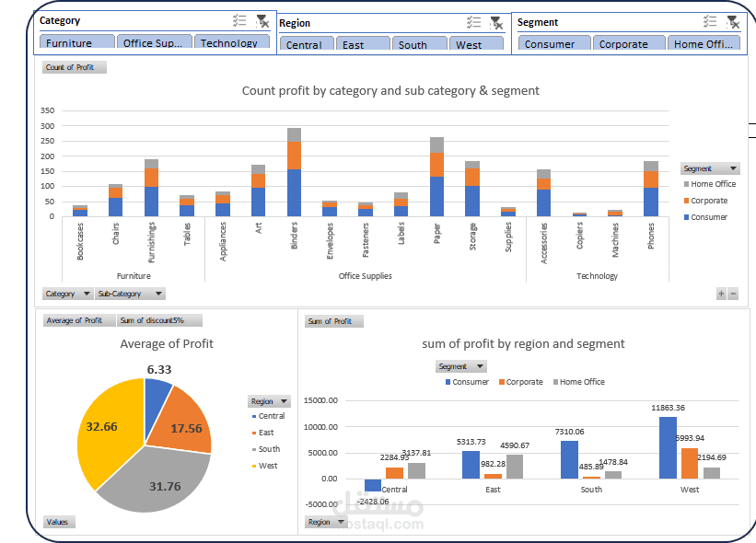Open the Segment legend filter dropdown

pos(710,168)
